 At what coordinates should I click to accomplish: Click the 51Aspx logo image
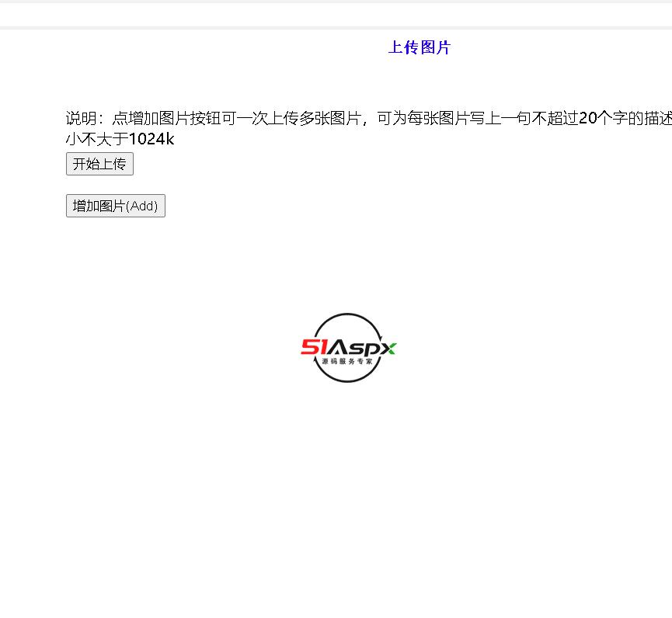click(348, 347)
